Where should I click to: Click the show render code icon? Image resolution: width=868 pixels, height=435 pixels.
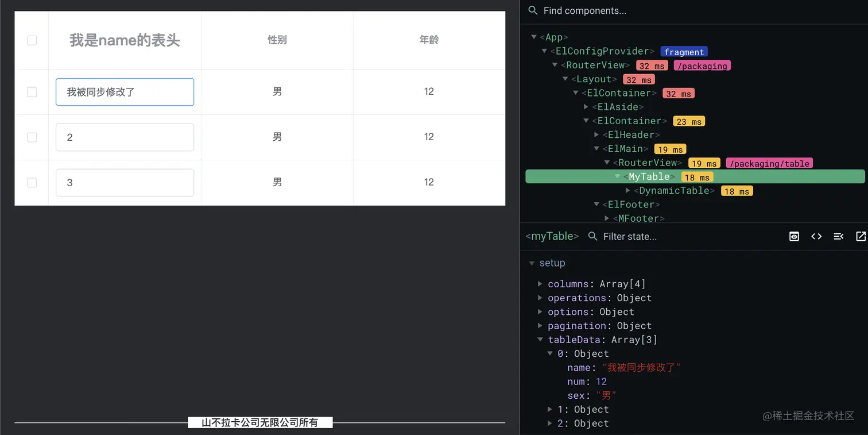[x=816, y=236]
